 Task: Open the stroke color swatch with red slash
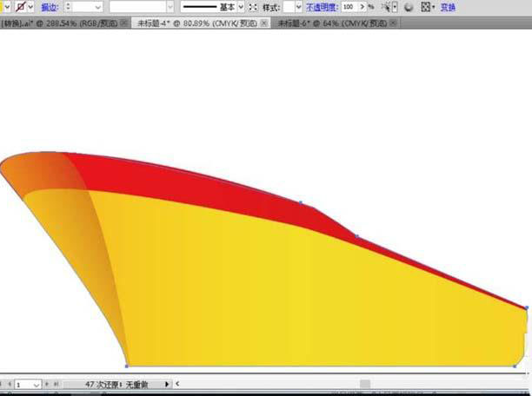click(x=21, y=6)
